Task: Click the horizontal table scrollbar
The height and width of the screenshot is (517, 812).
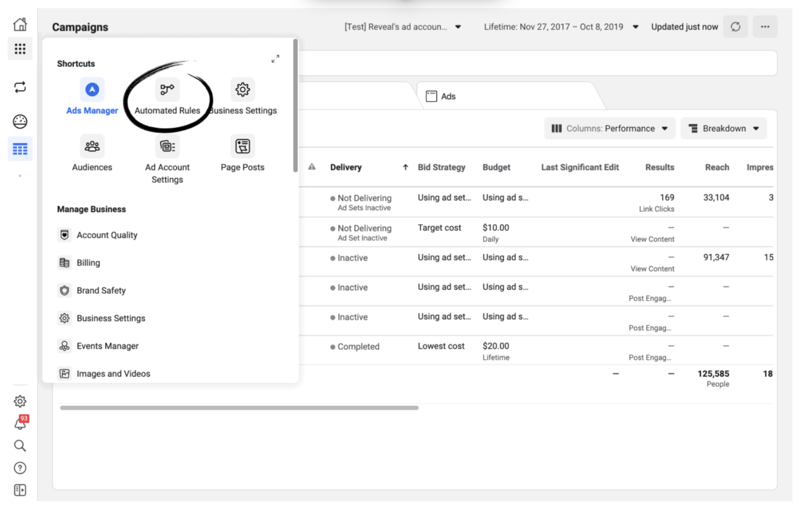Action: click(x=239, y=408)
